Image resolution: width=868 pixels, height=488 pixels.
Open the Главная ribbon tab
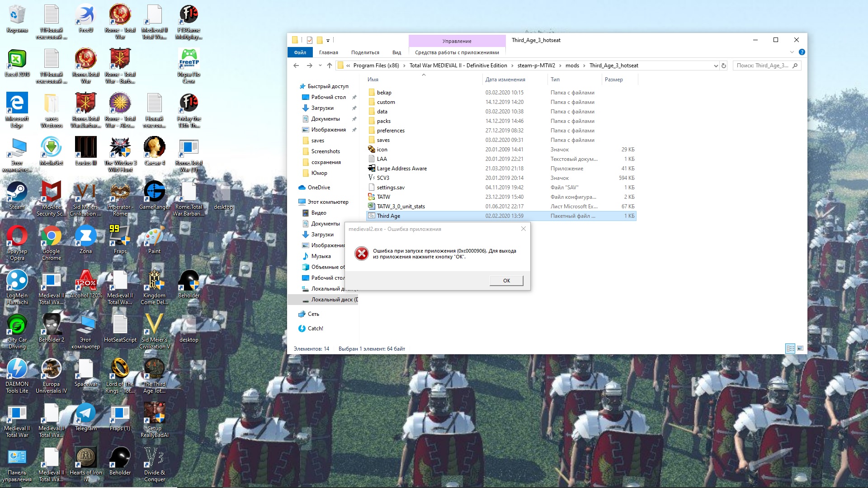pyautogui.click(x=329, y=52)
